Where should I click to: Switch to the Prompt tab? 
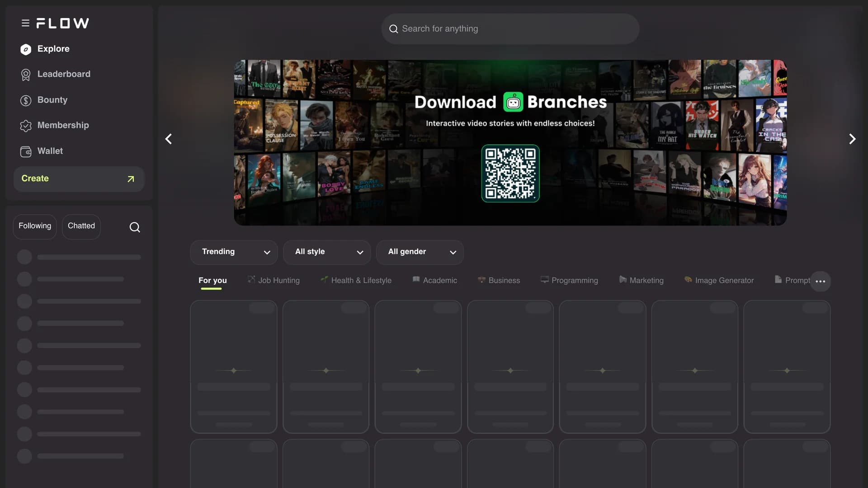[792, 281]
